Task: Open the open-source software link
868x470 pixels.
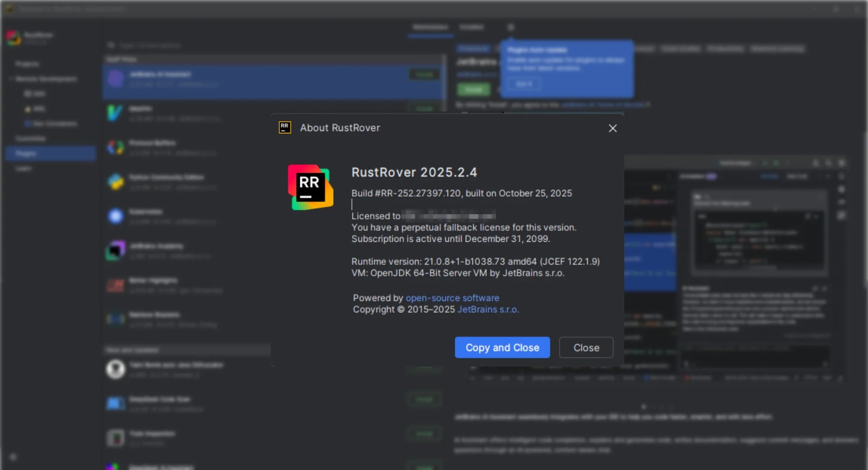Action: coord(452,298)
